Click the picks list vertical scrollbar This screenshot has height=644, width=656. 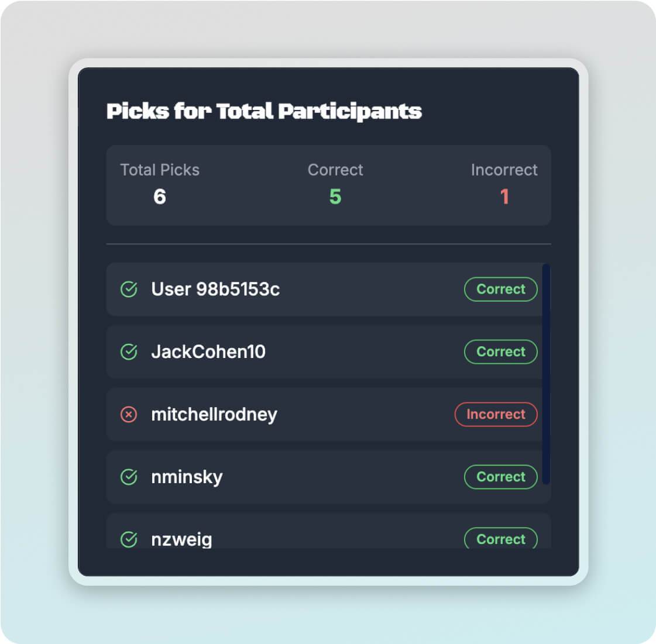pos(546,374)
